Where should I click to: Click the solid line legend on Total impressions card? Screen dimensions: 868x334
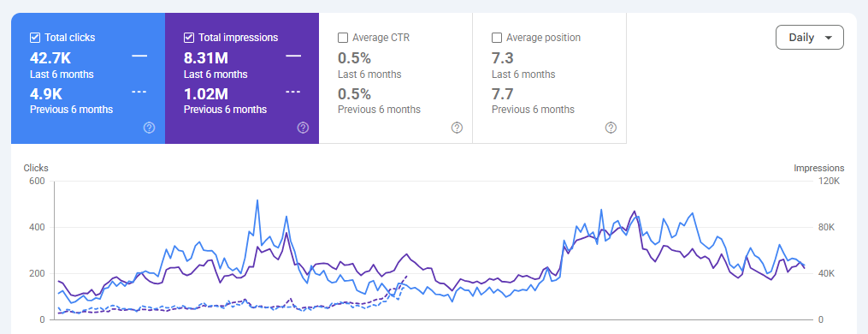(293, 56)
